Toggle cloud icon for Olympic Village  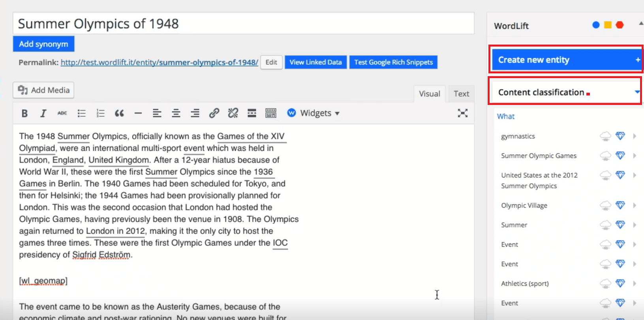point(605,206)
